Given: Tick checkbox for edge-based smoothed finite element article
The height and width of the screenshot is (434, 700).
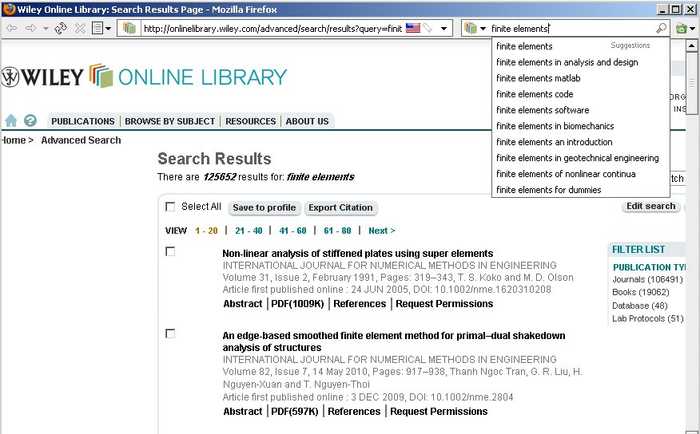Looking at the screenshot, I should [170, 334].
